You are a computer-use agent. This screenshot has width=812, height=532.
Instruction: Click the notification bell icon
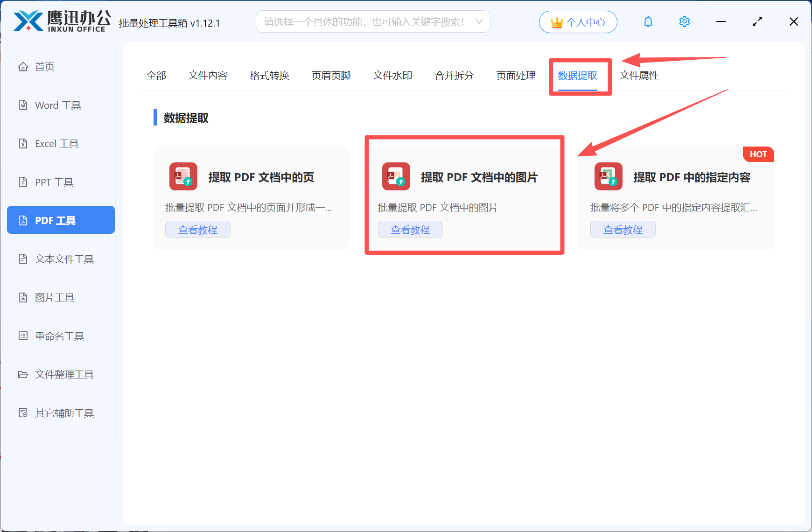[x=648, y=21]
